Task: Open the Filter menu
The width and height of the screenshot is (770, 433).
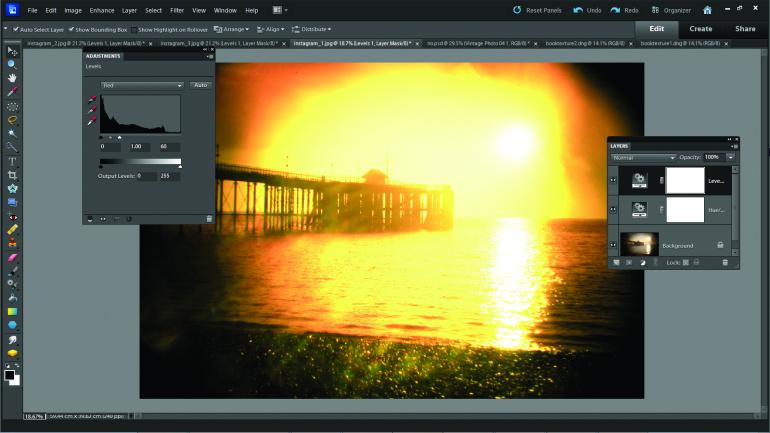Action: coord(177,10)
